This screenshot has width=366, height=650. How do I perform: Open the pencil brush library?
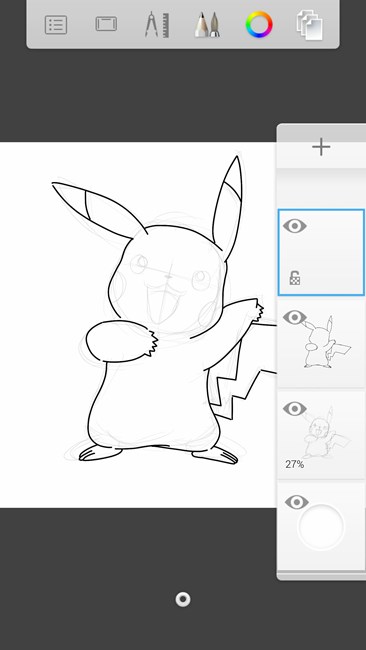click(x=207, y=25)
